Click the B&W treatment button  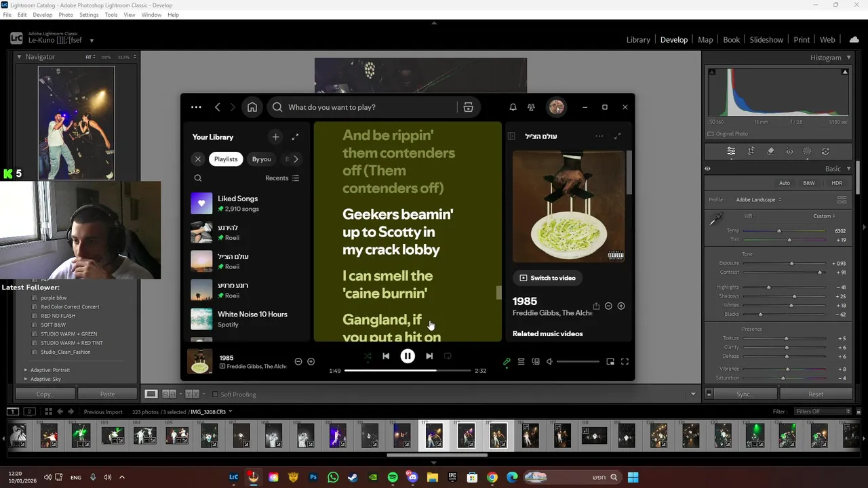[809, 183]
